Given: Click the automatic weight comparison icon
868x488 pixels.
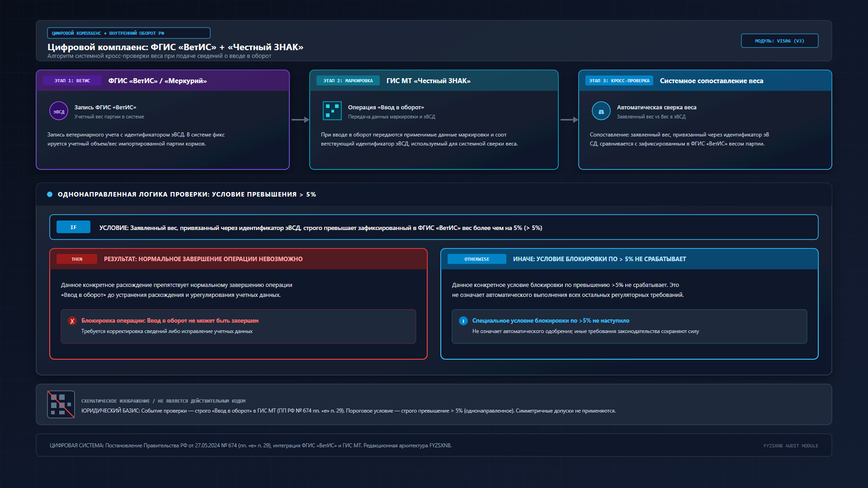Looking at the screenshot, I should 601,111.
